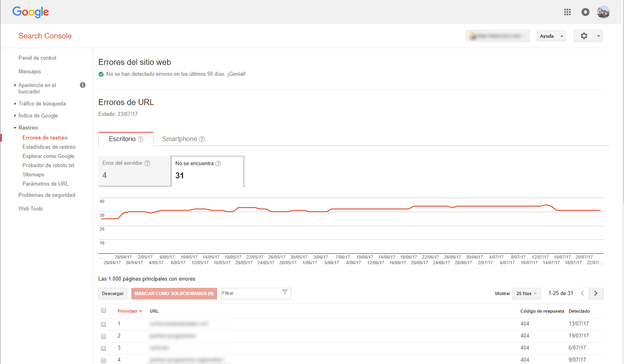Click help icon next to No se encuentra
Screen dimensions: 624x364
pyautogui.click(x=218, y=164)
